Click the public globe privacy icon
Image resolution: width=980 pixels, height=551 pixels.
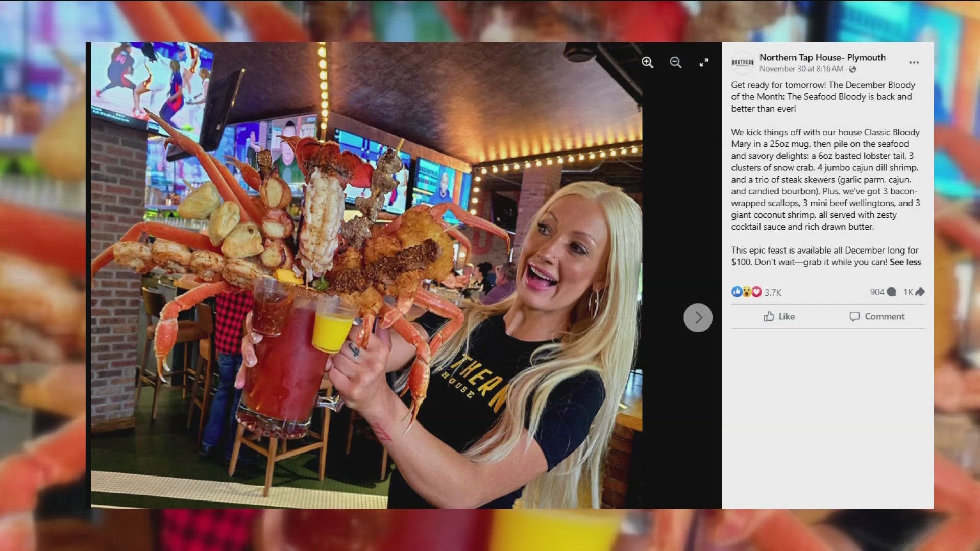pyautogui.click(x=852, y=69)
